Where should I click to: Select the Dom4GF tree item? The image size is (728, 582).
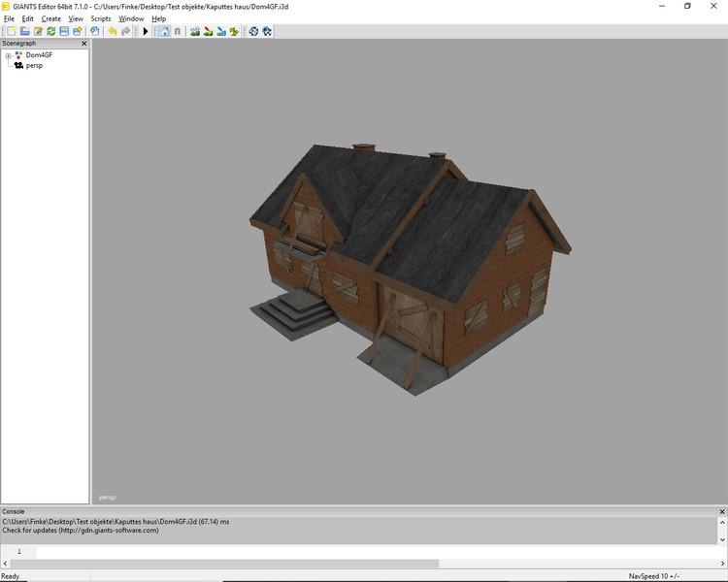pos(39,55)
